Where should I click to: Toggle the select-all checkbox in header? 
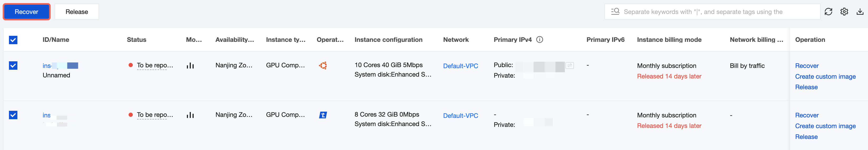13,40
